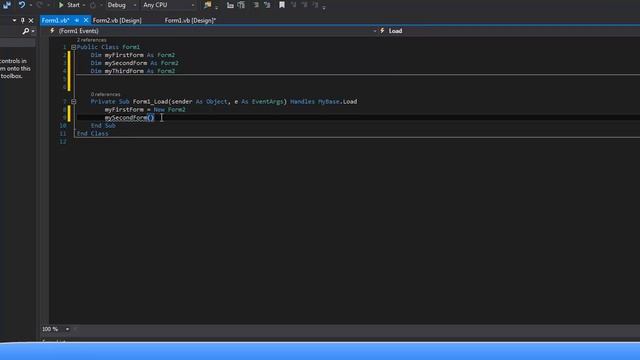Pin the Form1.vb tab

[x=77, y=20]
